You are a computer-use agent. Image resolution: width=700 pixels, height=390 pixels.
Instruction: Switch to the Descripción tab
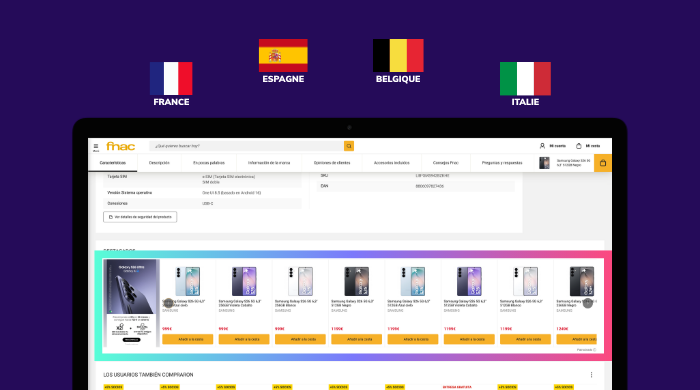pos(159,163)
